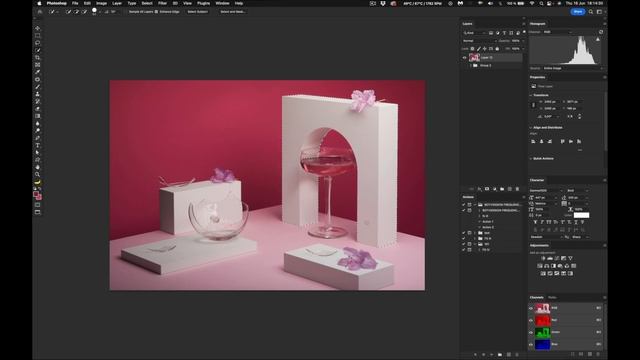Toggle the constrain proportions link in Transform

[533, 105]
